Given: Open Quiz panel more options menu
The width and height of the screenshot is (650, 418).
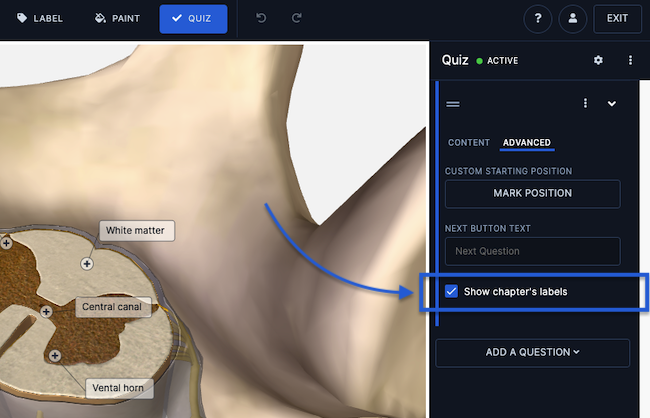Looking at the screenshot, I should pyautogui.click(x=630, y=61).
